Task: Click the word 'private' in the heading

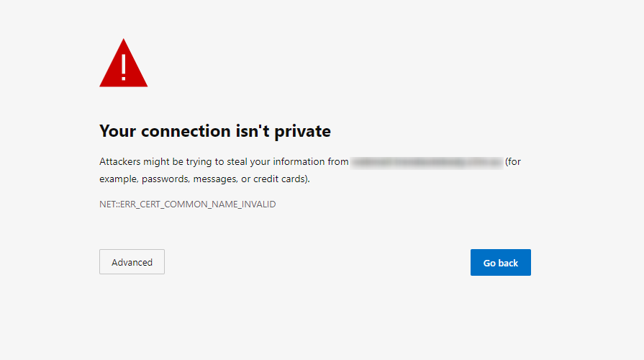Action: 303,132
